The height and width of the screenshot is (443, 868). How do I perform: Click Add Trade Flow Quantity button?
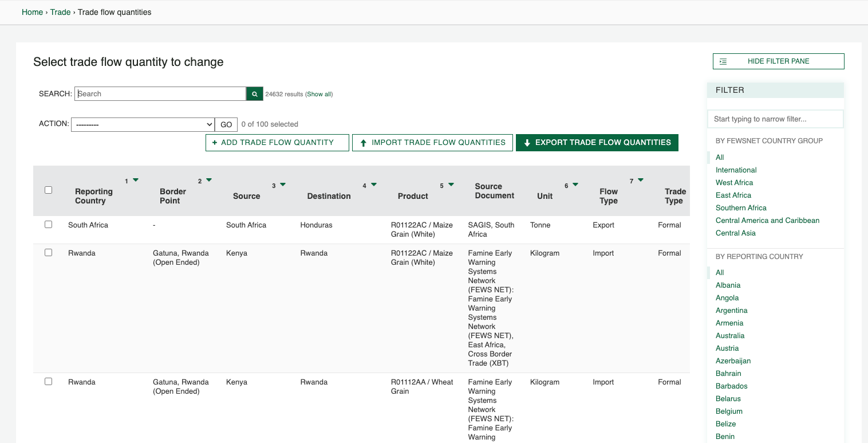(x=277, y=143)
